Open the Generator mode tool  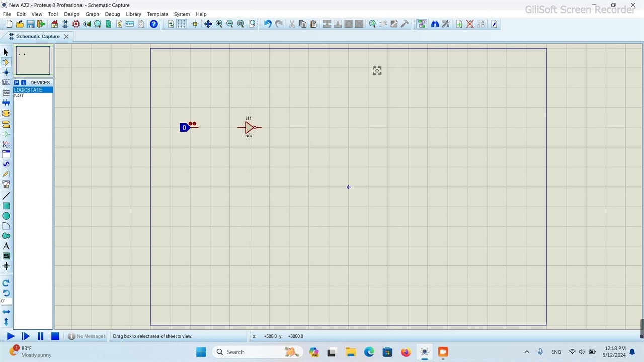(x=6, y=164)
